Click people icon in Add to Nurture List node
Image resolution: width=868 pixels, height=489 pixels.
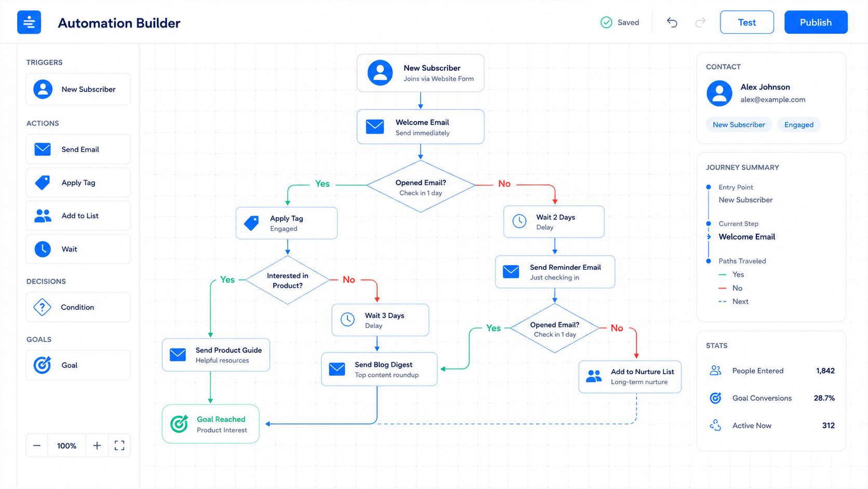(594, 376)
